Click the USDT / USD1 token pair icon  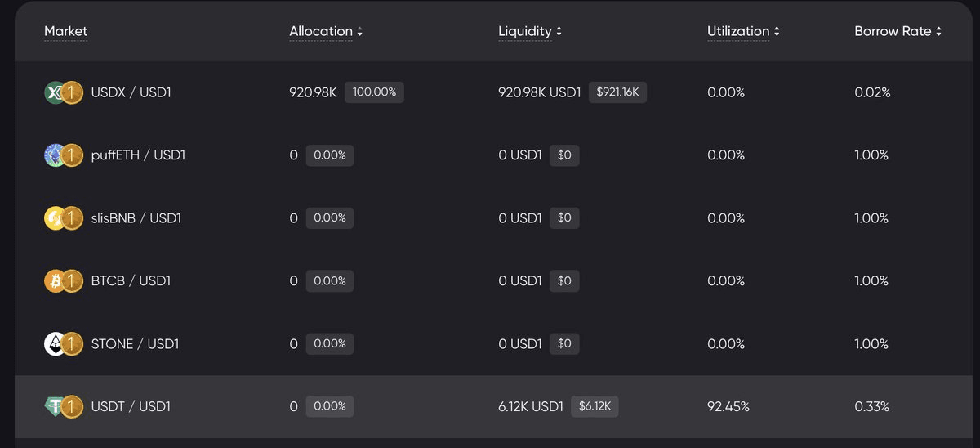63,406
